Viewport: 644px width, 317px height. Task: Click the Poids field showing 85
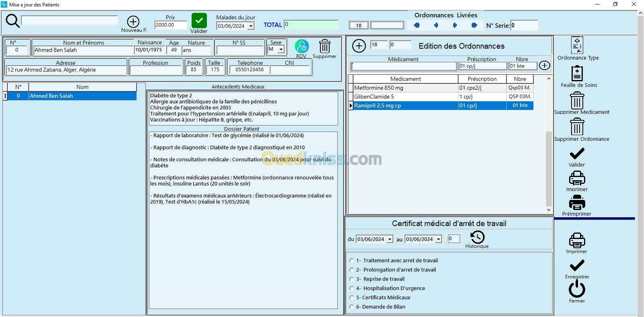point(194,70)
